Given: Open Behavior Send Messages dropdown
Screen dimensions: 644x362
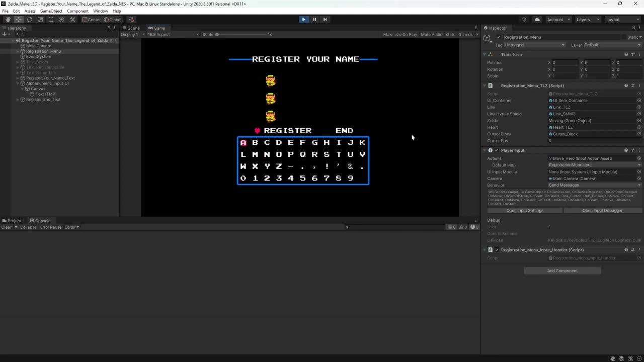Looking at the screenshot, I should tap(595, 185).
